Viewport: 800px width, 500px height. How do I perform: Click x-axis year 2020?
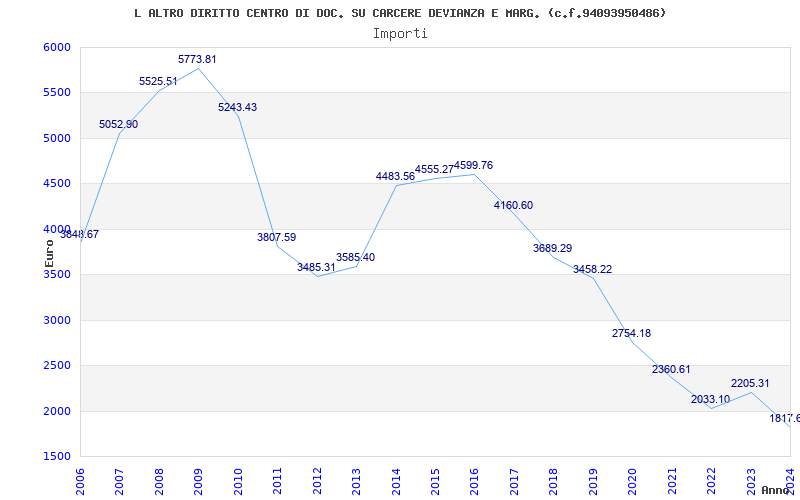[x=632, y=481]
